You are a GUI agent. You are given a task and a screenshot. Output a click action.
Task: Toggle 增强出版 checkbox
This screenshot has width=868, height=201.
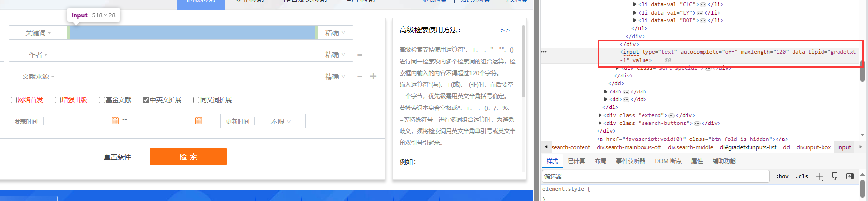(x=58, y=100)
